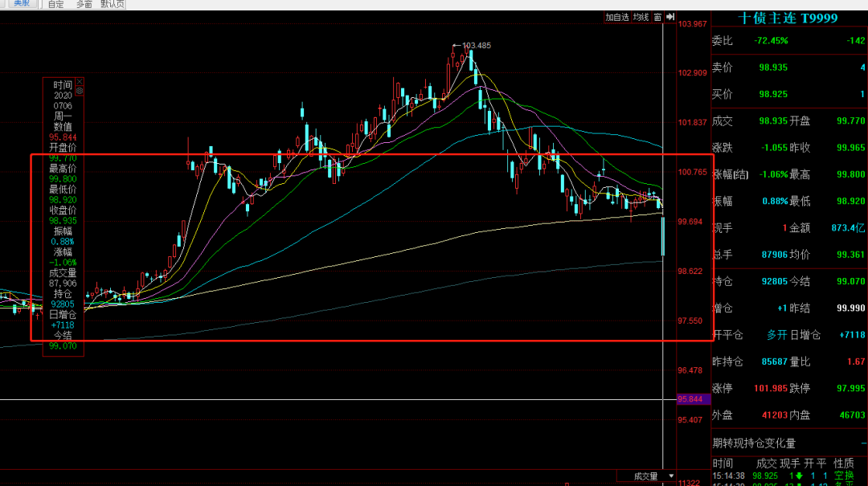This screenshot has height=486, width=868.
Task: Click the latest long cyan candlestick
Action: pos(662,236)
